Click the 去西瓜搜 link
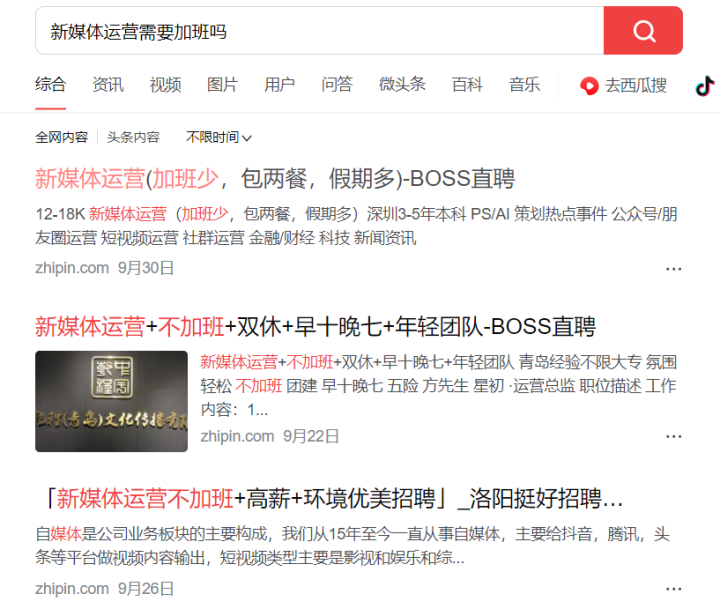The height and width of the screenshot is (609, 720). pyautogui.click(x=624, y=85)
